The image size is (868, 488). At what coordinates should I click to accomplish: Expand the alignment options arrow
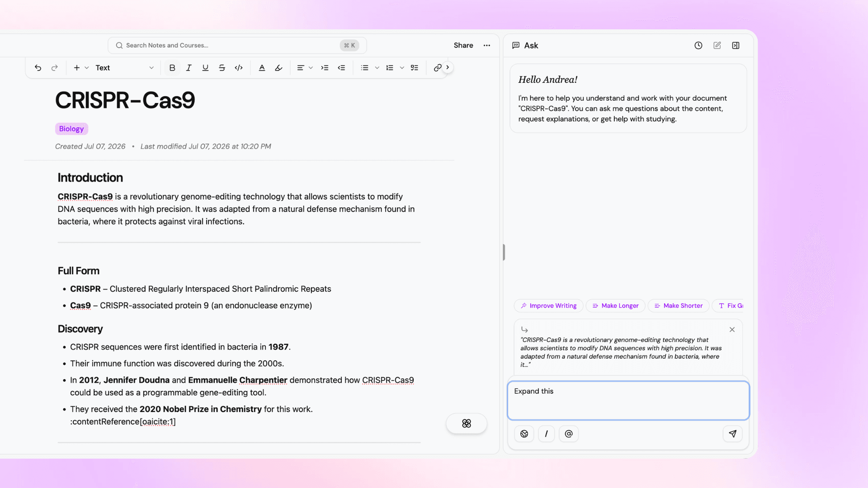coord(311,68)
